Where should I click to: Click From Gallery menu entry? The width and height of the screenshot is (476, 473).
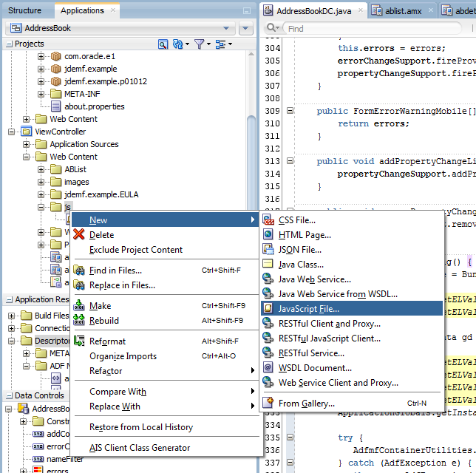click(x=306, y=404)
